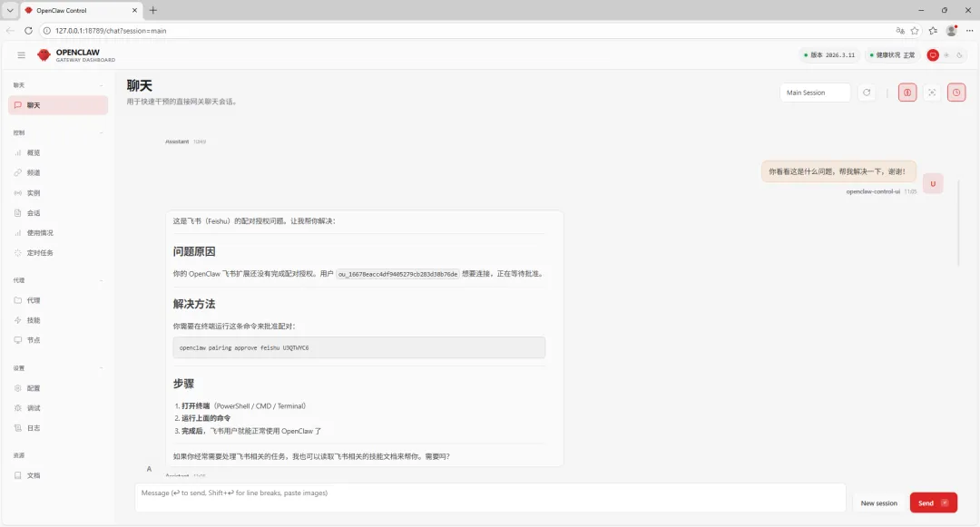980x527 pixels.
Task: Click the 解决方法 heading
Action: pyautogui.click(x=194, y=304)
